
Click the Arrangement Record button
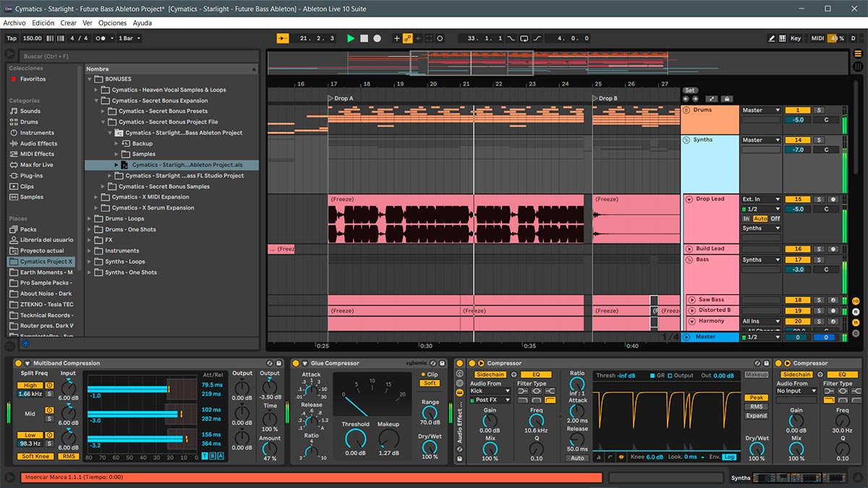click(x=377, y=38)
